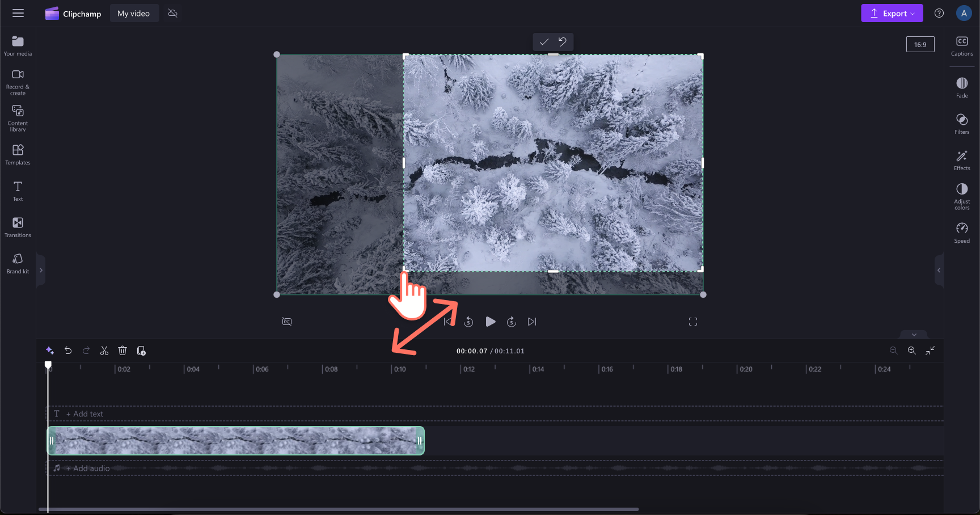
Task: Click the timeline playhead
Action: pyautogui.click(x=48, y=365)
